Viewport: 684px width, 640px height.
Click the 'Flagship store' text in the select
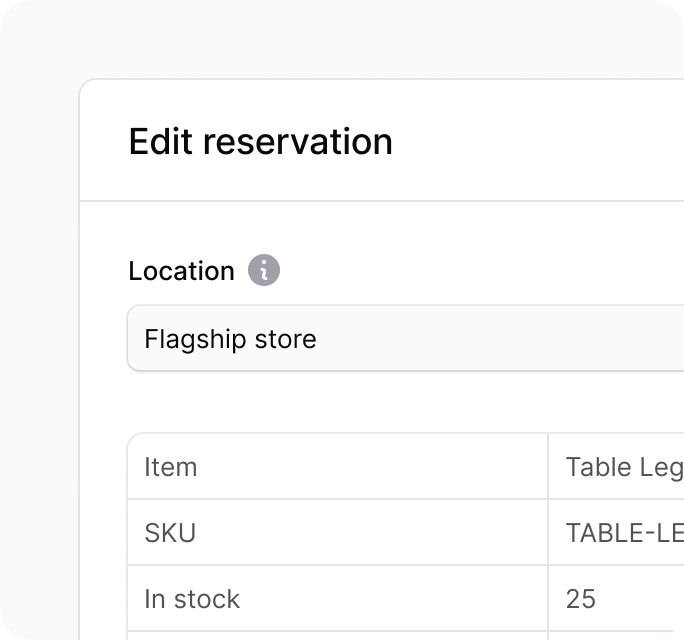coord(230,339)
